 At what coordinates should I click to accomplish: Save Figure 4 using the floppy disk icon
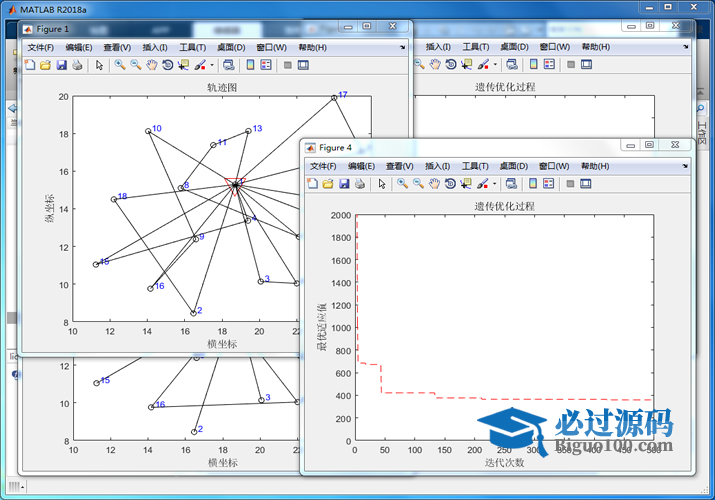point(343,184)
